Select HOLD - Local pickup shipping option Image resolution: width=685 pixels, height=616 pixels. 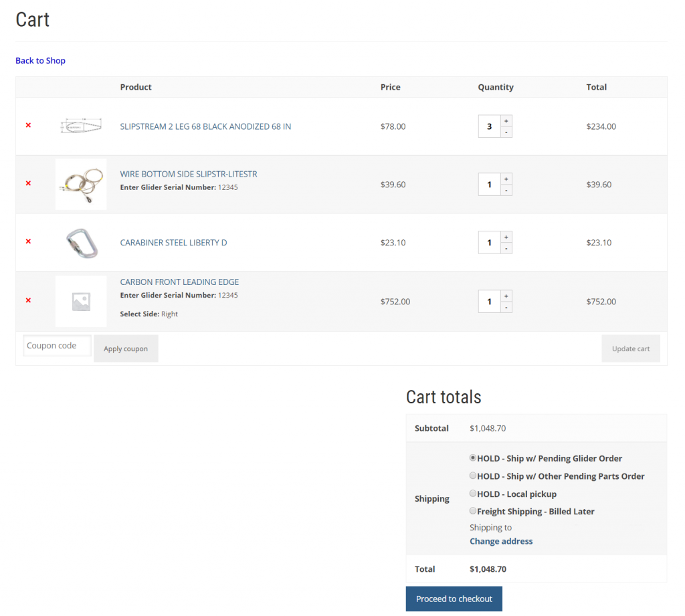click(x=473, y=494)
